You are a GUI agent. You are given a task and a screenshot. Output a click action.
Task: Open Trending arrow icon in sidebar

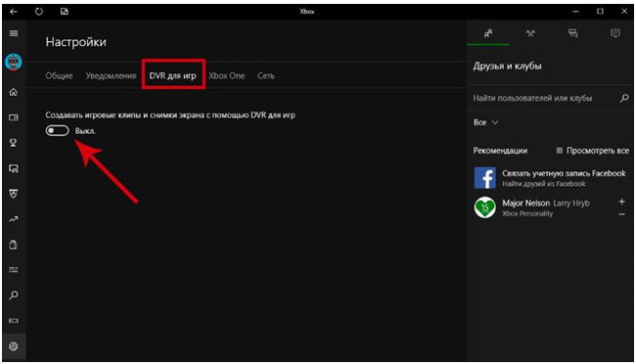pos(14,219)
